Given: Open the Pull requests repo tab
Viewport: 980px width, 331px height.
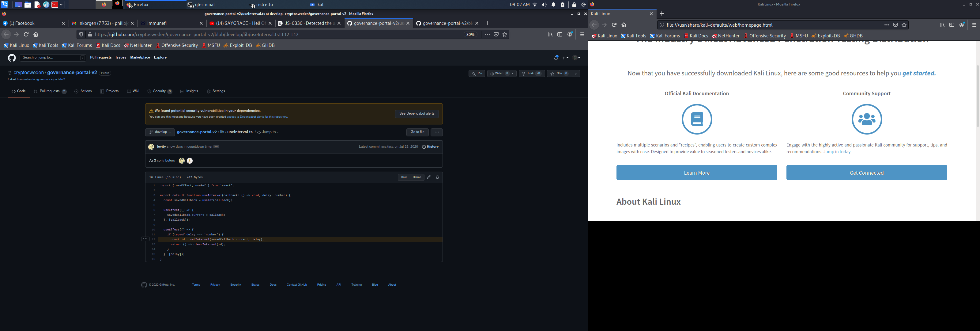Looking at the screenshot, I should click(49, 91).
